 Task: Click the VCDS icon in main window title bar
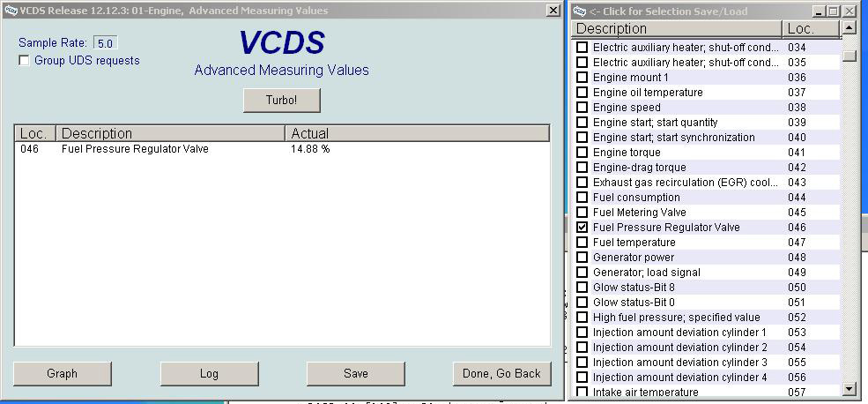(x=11, y=11)
